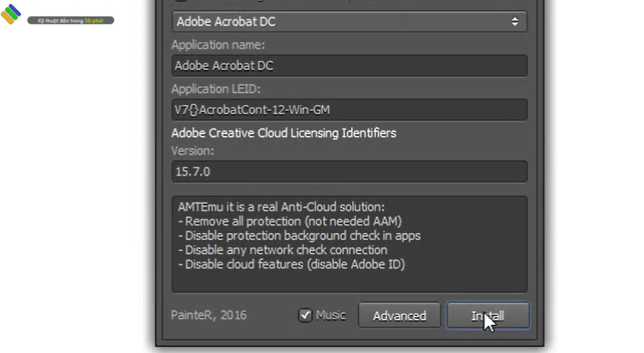
Task: Click the up-down arrow of the product selector
Action: pos(514,21)
